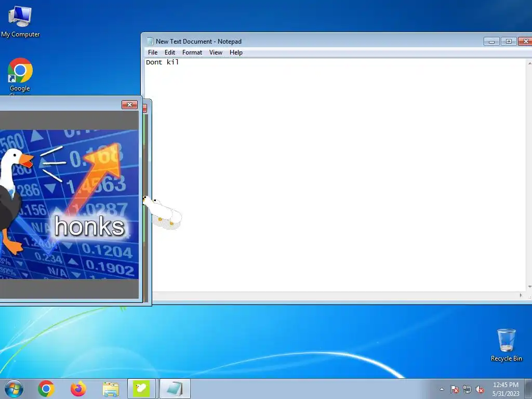Close the honks meme window
This screenshot has height=399, width=532.
pos(129,104)
